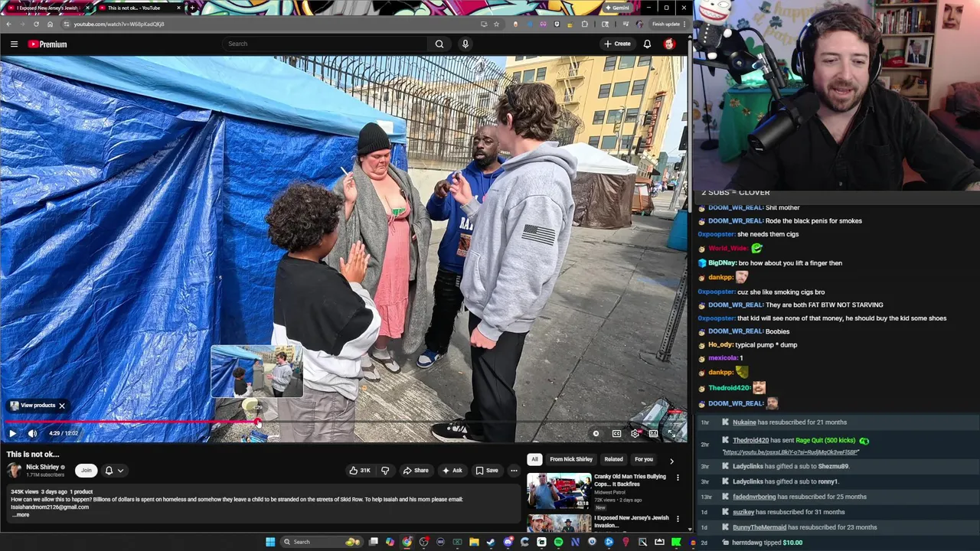The height and width of the screenshot is (551, 980).
Task: Show next filter chips with arrow
Action: (x=671, y=460)
